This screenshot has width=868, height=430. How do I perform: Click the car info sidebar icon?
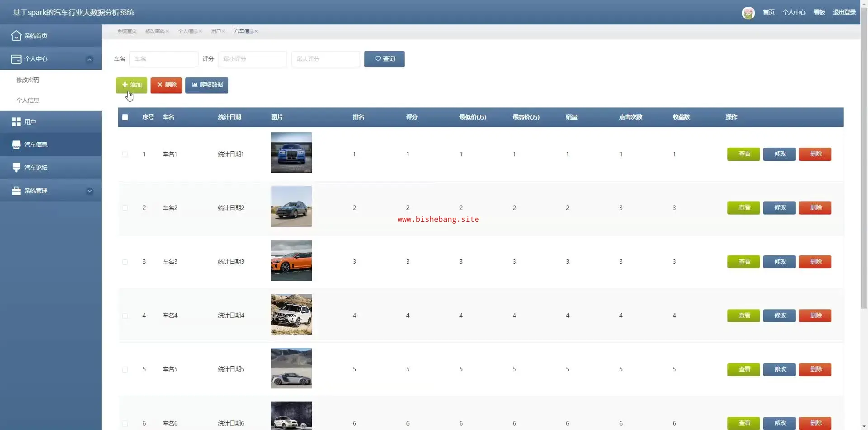click(16, 145)
